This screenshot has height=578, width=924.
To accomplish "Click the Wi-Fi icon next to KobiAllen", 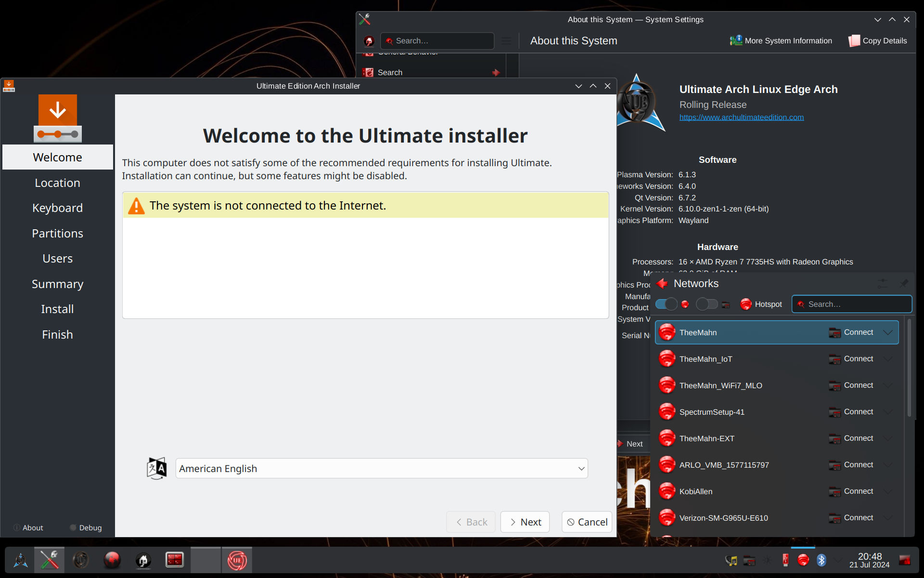I will pyautogui.click(x=667, y=491).
